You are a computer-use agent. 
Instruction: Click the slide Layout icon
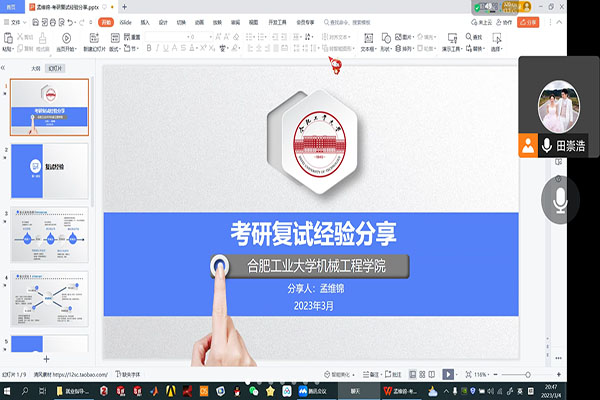click(x=115, y=38)
